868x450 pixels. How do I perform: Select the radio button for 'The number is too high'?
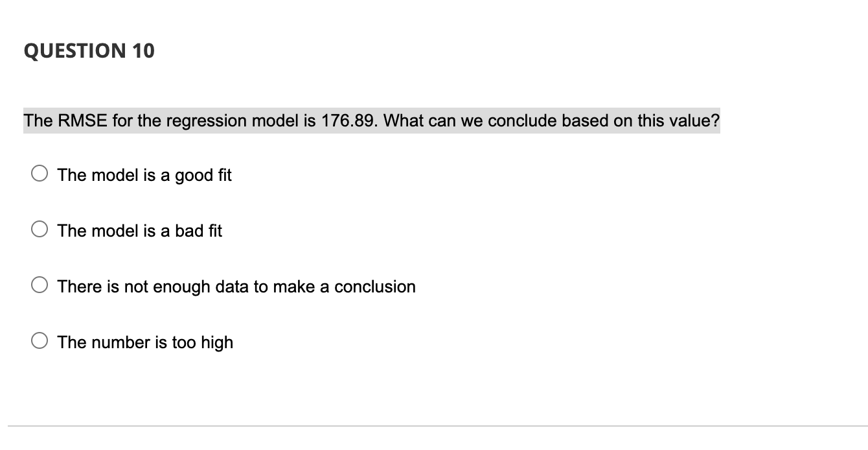[39, 339]
